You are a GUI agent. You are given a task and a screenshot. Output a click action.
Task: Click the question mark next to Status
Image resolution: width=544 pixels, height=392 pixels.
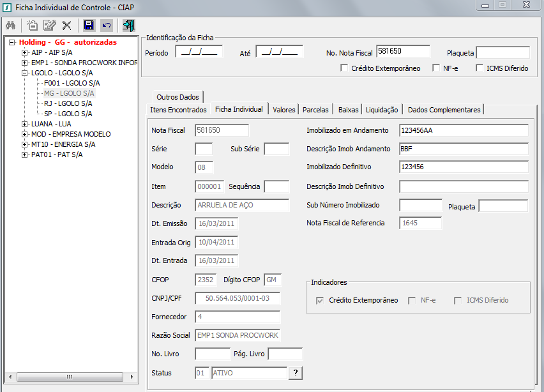[x=296, y=373]
